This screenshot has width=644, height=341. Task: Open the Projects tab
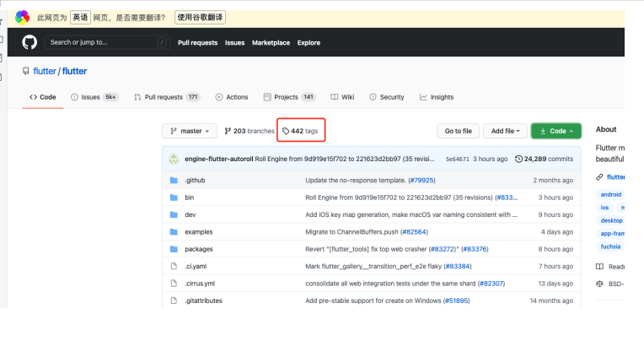click(290, 97)
